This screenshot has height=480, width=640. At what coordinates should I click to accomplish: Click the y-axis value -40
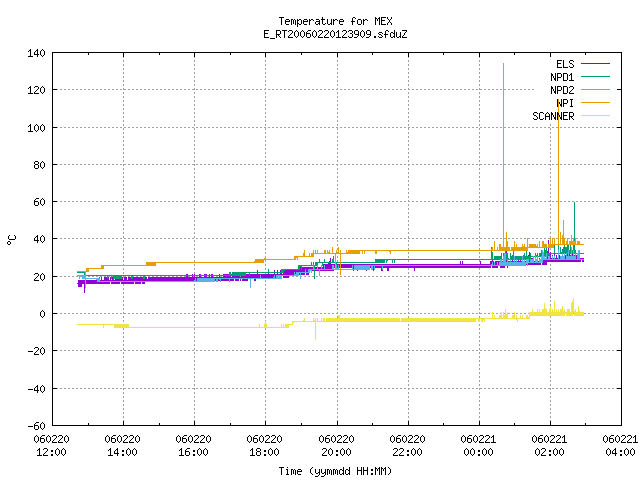point(37,389)
